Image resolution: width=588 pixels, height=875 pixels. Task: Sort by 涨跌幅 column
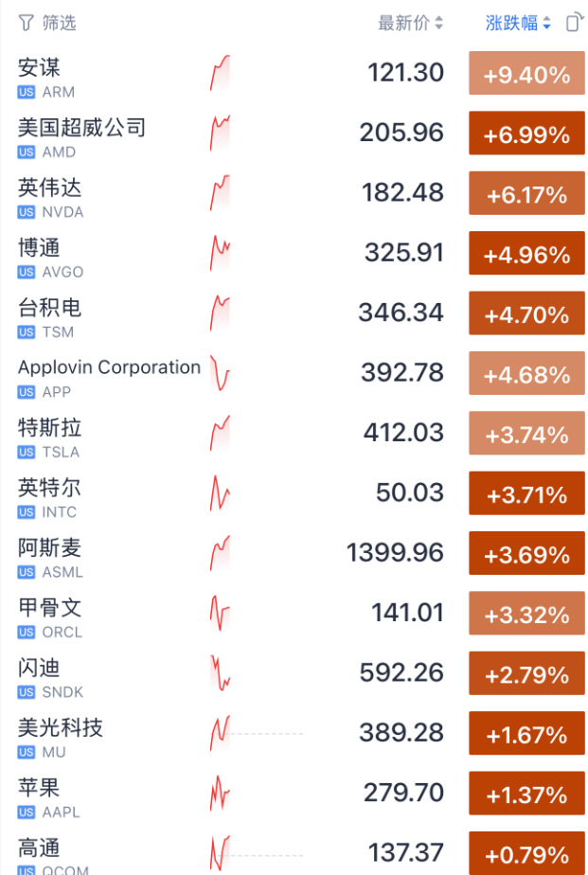point(518,23)
